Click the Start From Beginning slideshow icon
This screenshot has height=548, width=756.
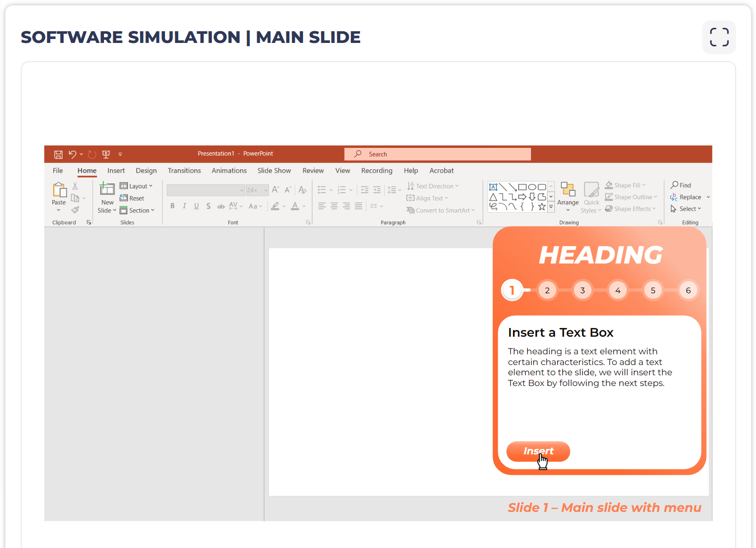point(106,155)
